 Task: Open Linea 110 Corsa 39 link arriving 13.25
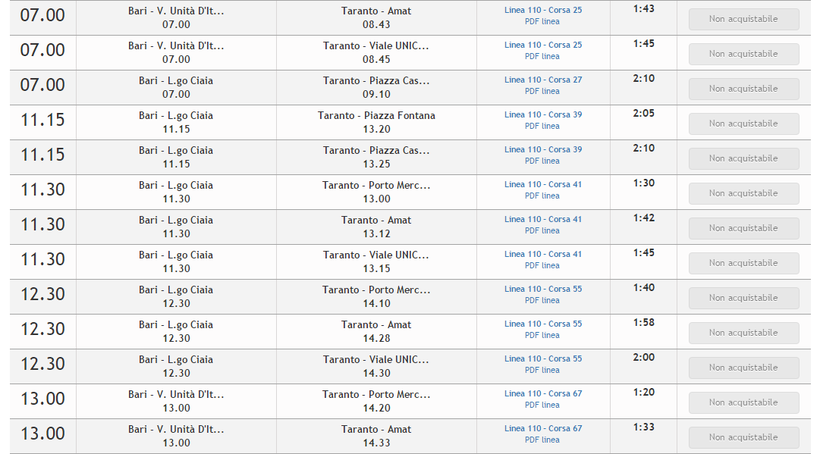click(x=543, y=150)
